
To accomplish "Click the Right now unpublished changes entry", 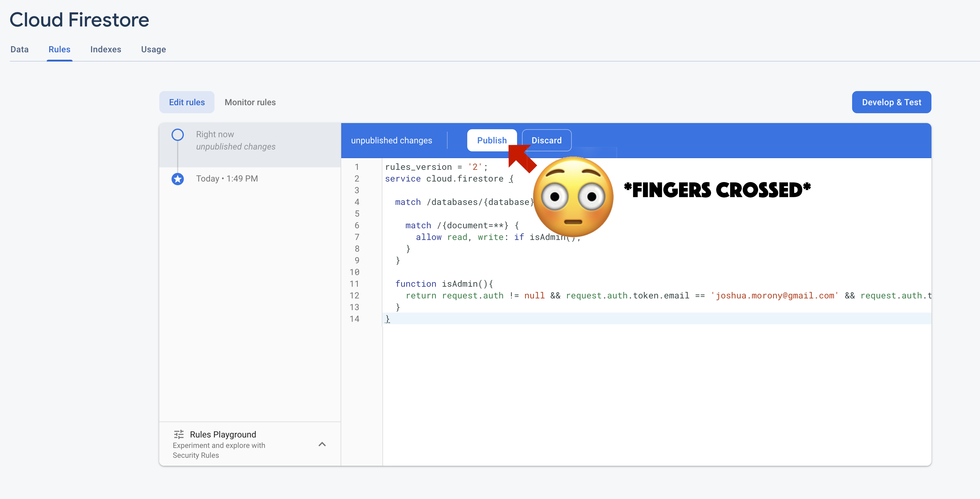I will [x=250, y=145].
